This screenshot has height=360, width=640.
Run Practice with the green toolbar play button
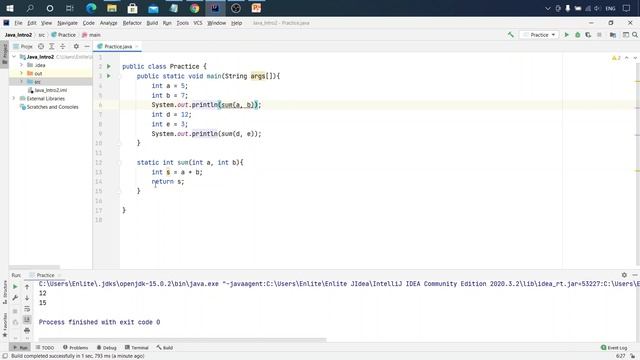pyautogui.click(x=567, y=35)
